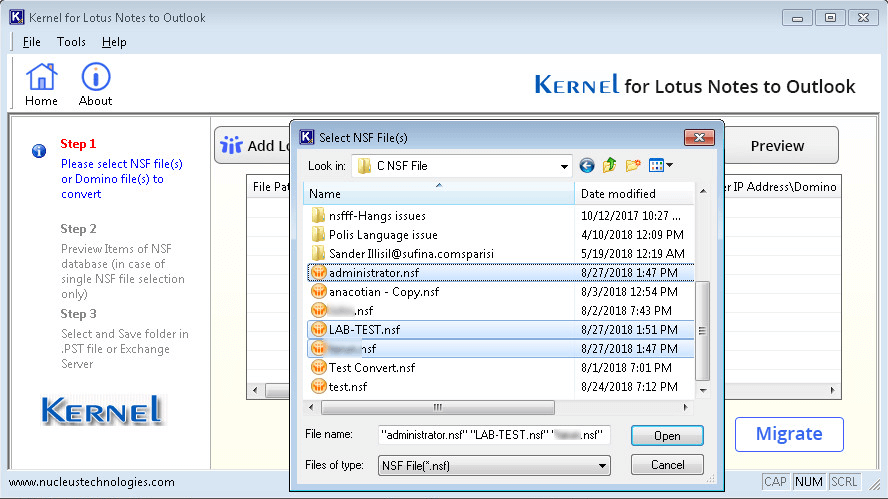Open the Tools menu
Viewport: 888px width, 499px height.
71,42
